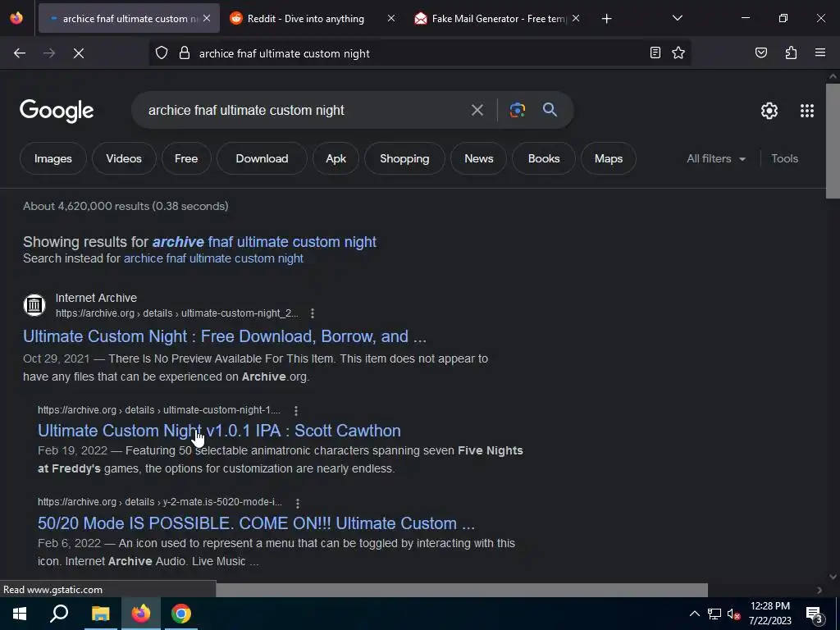Open the Pocket save icon

pyautogui.click(x=760, y=52)
